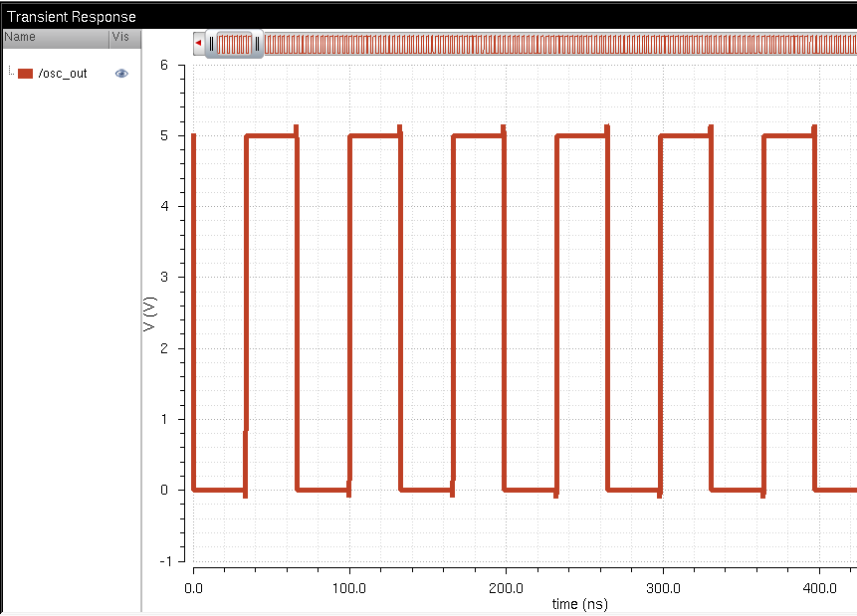
Task: Click the right handle of zoom slider
Action: pos(257,44)
